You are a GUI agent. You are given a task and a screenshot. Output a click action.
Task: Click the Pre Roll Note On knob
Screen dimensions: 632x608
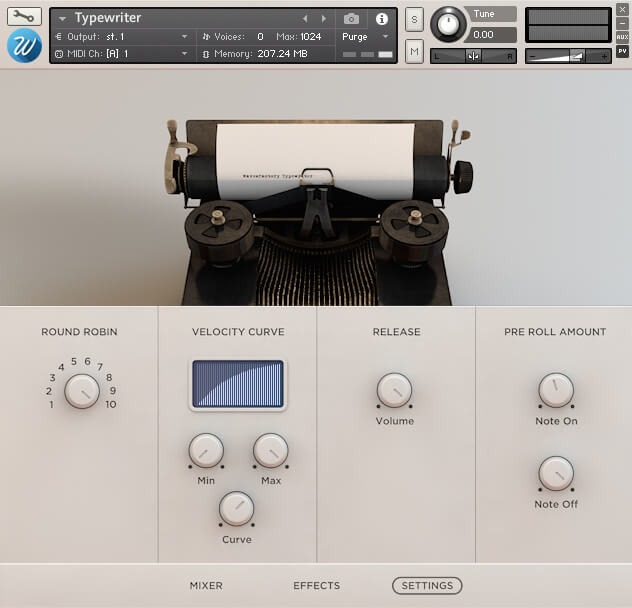(556, 390)
